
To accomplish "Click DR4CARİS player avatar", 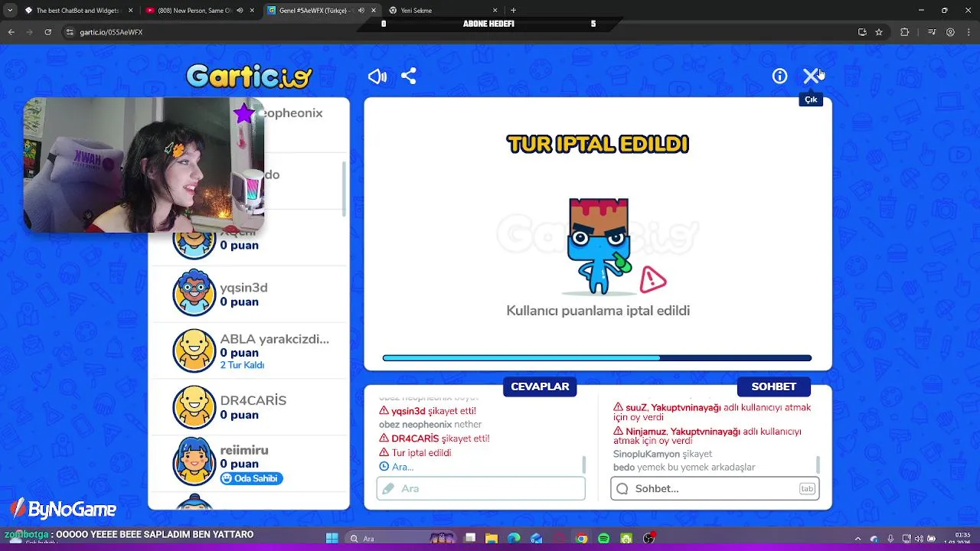I will point(194,406).
